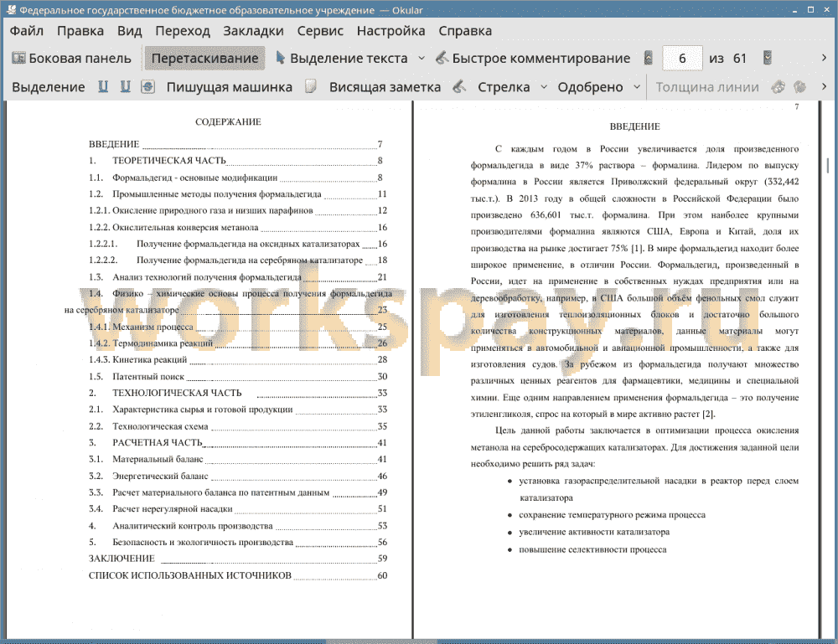Open the Правка menu

[x=80, y=31]
